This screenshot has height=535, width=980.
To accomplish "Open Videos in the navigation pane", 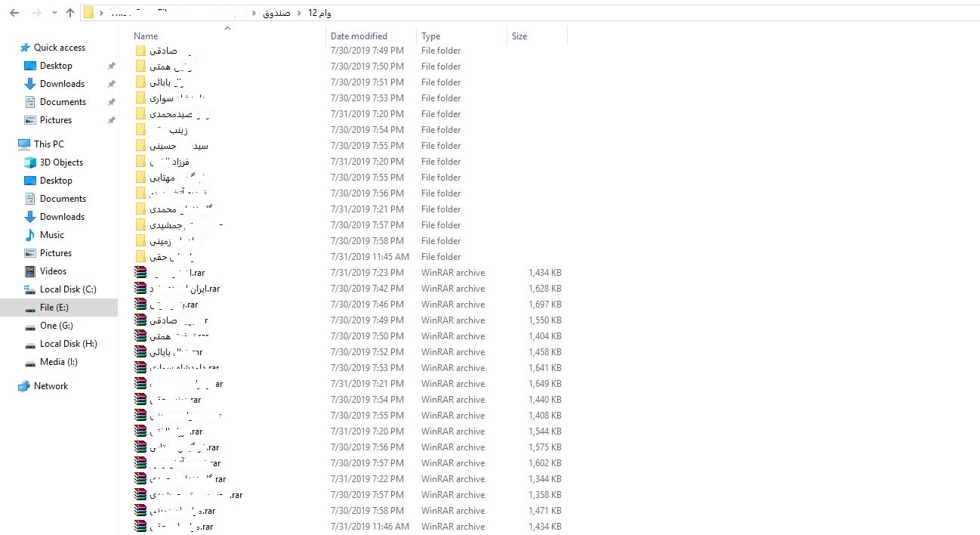I will pos(53,271).
